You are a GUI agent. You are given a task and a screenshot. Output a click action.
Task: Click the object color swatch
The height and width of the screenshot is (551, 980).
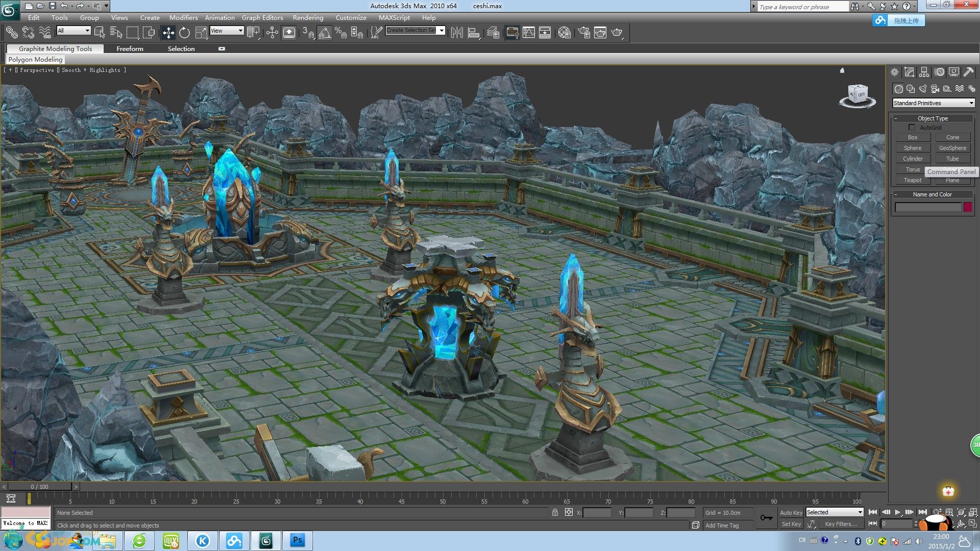point(968,207)
